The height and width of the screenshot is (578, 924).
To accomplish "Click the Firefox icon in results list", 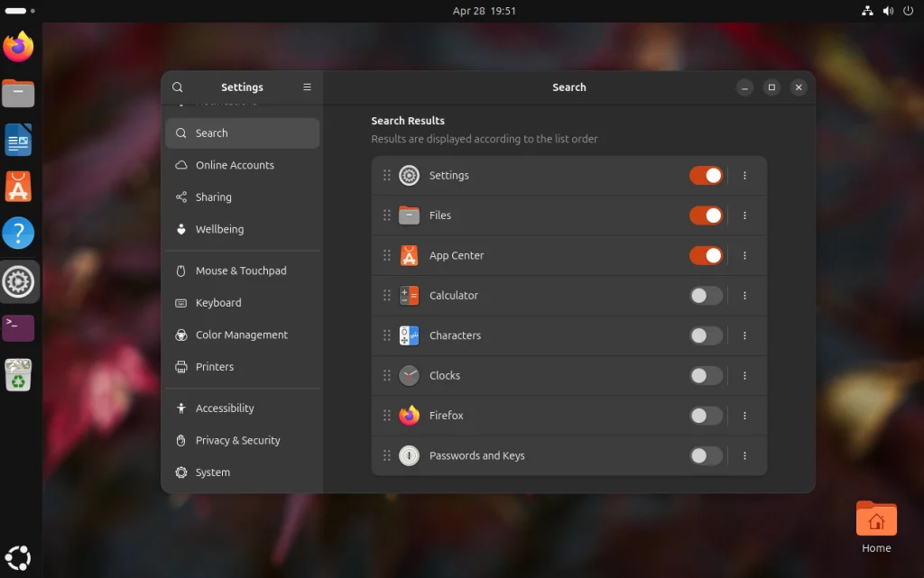I will pos(409,416).
